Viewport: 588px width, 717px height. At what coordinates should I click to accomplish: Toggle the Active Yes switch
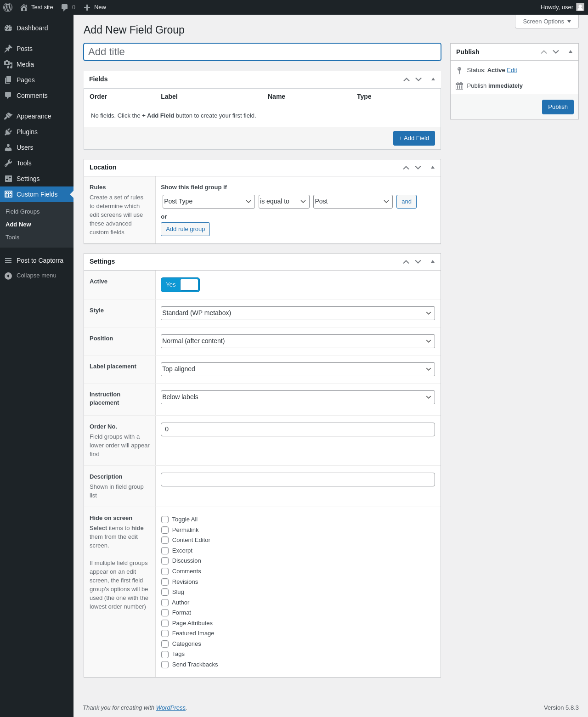pos(180,285)
